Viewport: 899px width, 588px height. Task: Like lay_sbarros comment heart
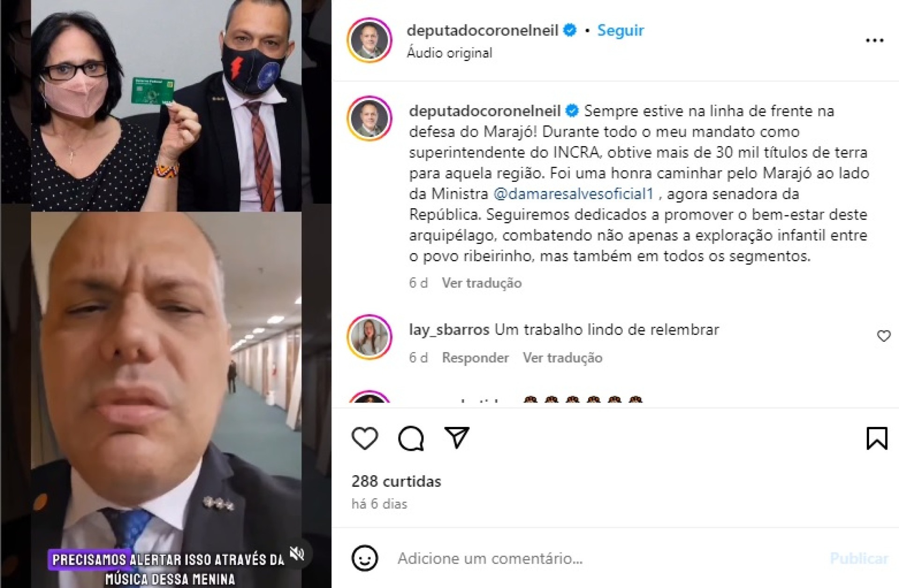[x=884, y=336]
